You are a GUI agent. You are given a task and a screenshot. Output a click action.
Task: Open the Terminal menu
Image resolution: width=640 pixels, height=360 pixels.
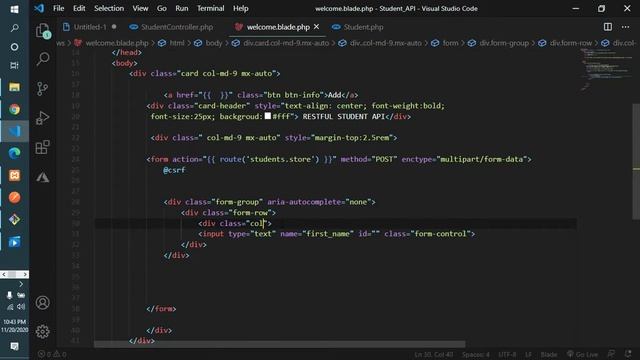click(211, 8)
